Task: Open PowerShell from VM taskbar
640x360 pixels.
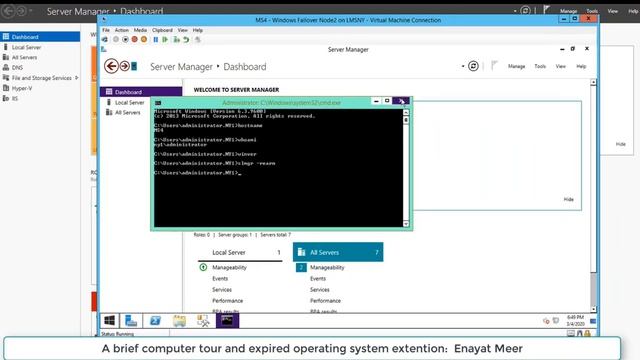Action: (155, 321)
